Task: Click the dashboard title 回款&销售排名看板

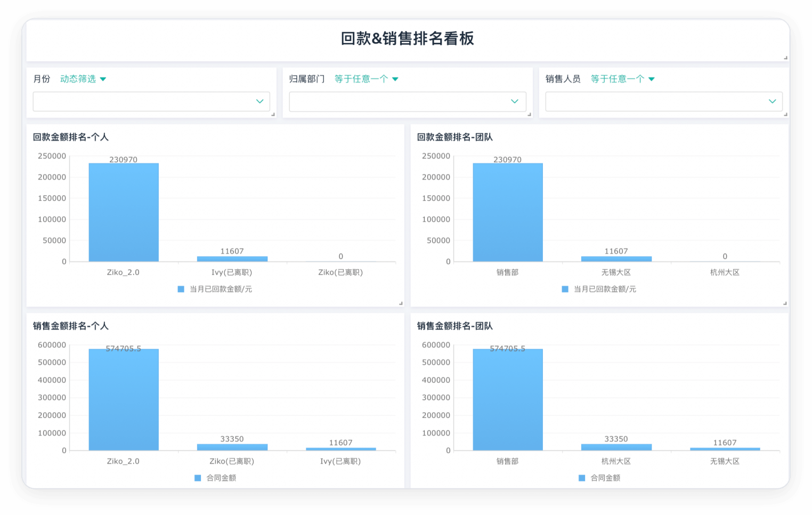Action: point(406,39)
